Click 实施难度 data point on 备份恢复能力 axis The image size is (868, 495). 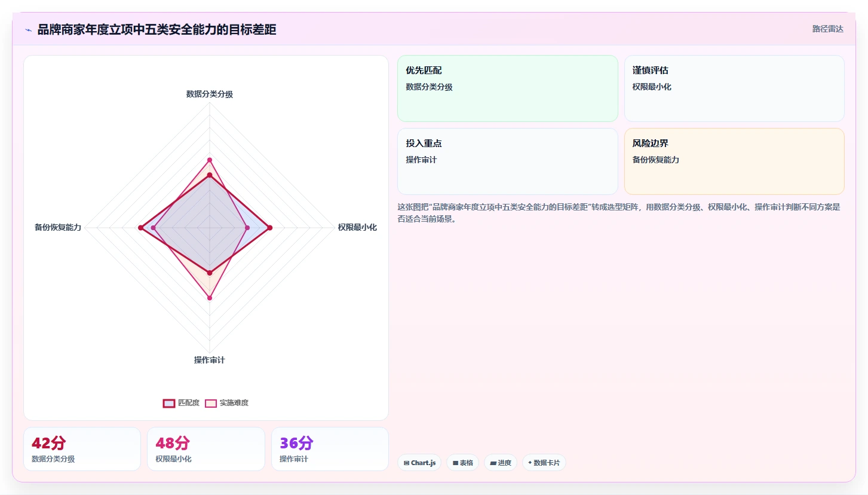(153, 228)
